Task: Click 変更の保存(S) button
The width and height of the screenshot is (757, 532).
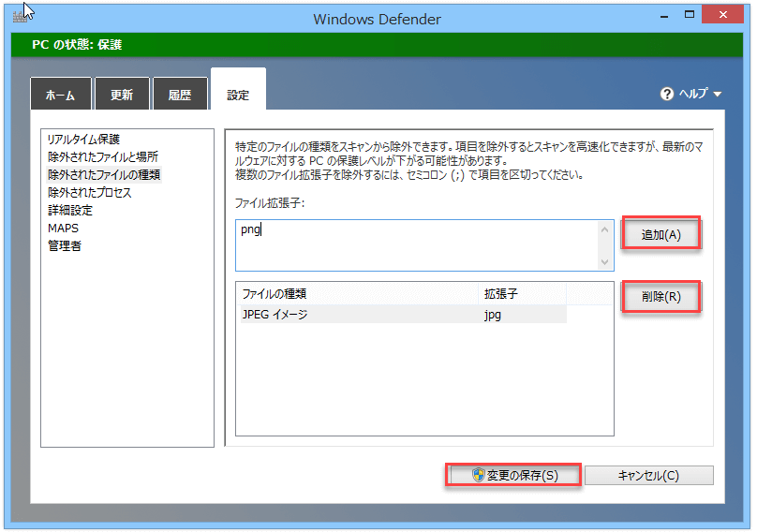Action: point(513,475)
